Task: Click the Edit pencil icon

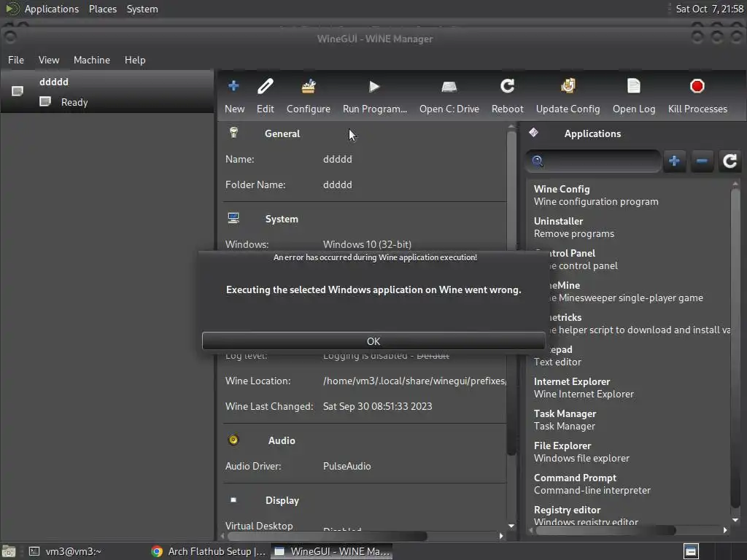Action: pos(266,86)
